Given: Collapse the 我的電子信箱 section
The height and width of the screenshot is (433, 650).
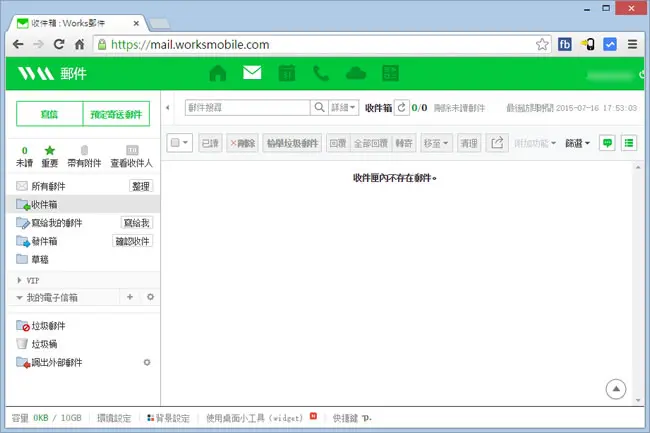Looking at the screenshot, I should [x=19, y=298].
